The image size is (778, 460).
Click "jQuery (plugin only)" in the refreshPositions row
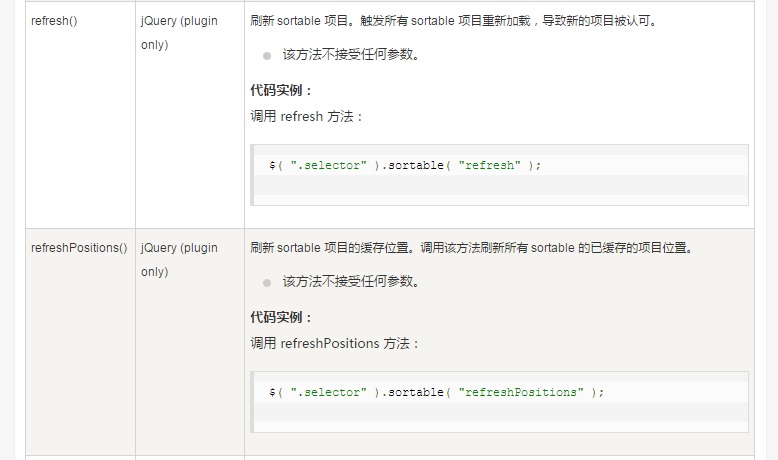point(179,260)
